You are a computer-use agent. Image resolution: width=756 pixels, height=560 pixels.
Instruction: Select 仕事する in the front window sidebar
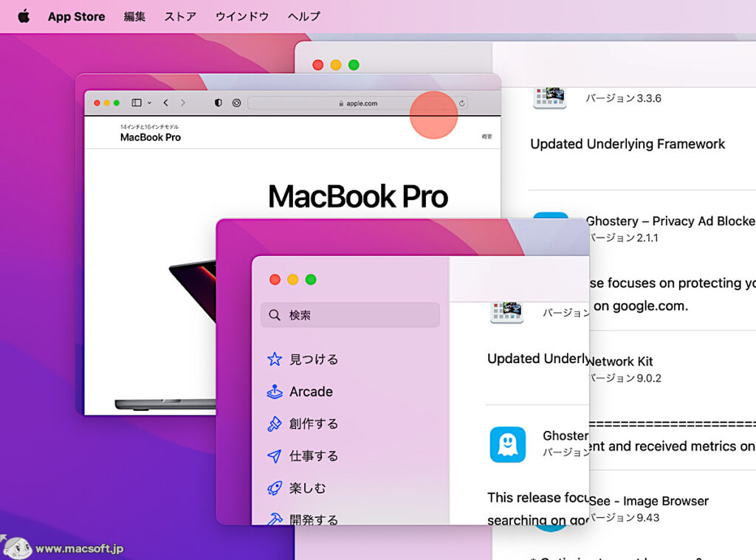click(x=303, y=456)
